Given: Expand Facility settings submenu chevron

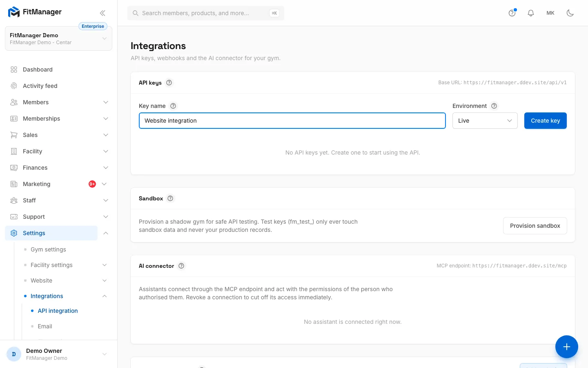Looking at the screenshot, I should (105, 265).
